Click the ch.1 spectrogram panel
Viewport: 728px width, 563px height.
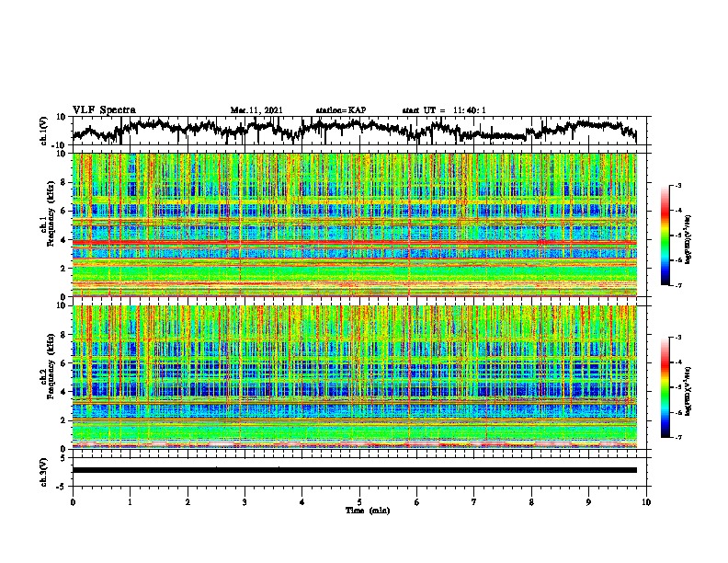click(355, 224)
